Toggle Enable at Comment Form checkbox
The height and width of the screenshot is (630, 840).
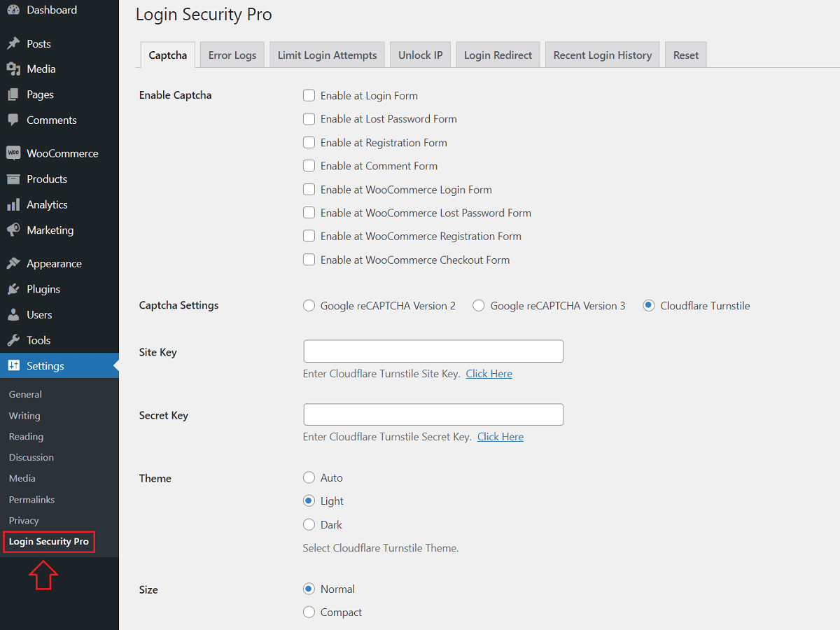(309, 166)
